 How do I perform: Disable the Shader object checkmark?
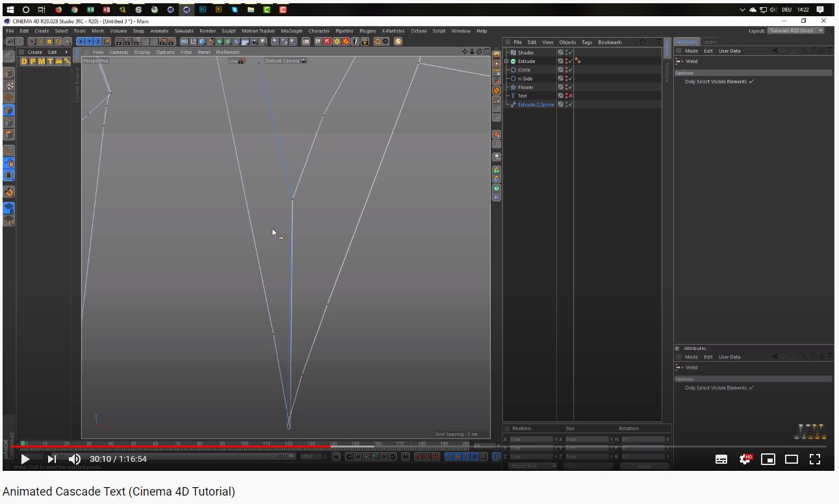click(x=570, y=53)
